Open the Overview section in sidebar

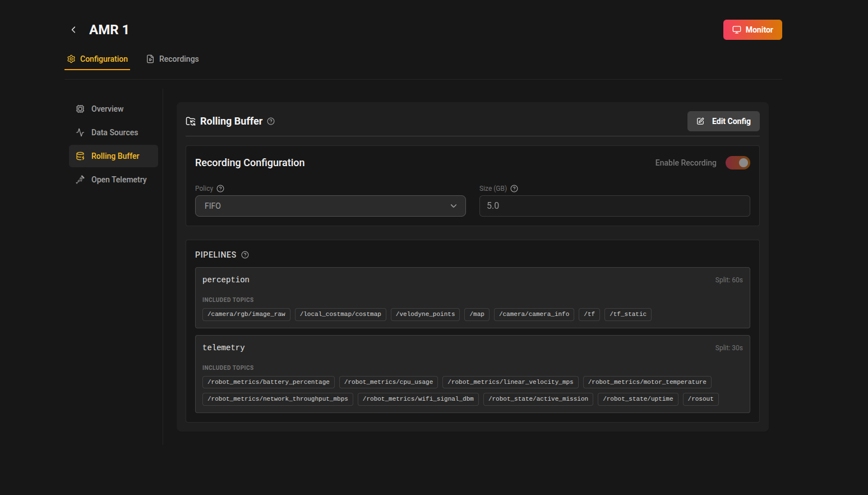(113, 109)
